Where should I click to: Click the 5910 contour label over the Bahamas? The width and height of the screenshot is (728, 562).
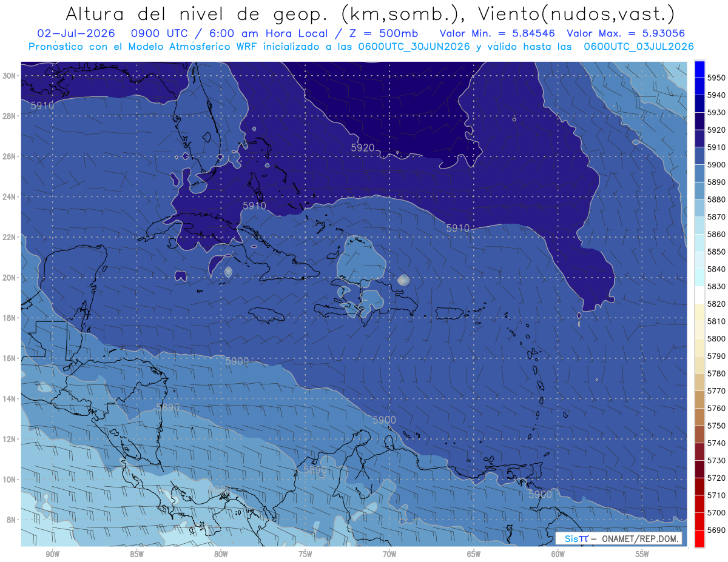tap(254, 206)
